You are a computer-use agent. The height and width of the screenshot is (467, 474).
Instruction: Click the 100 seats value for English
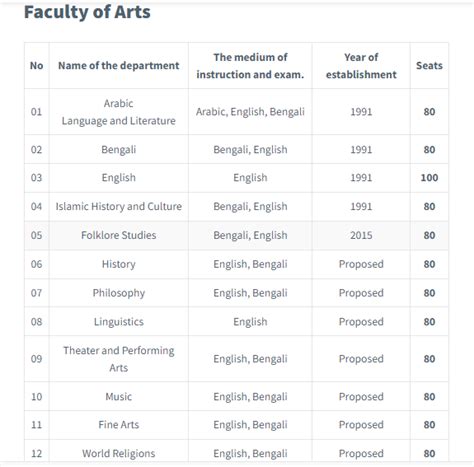pyautogui.click(x=429, y=178)
